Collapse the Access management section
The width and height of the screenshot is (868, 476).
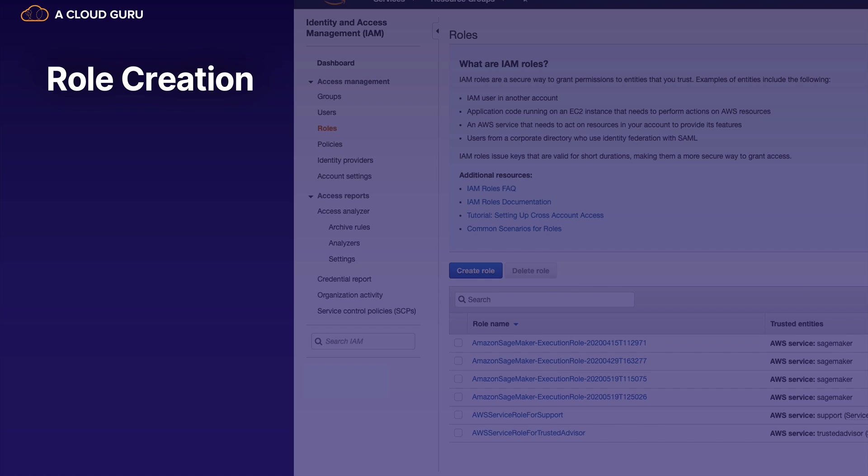(x=311, y=82)
